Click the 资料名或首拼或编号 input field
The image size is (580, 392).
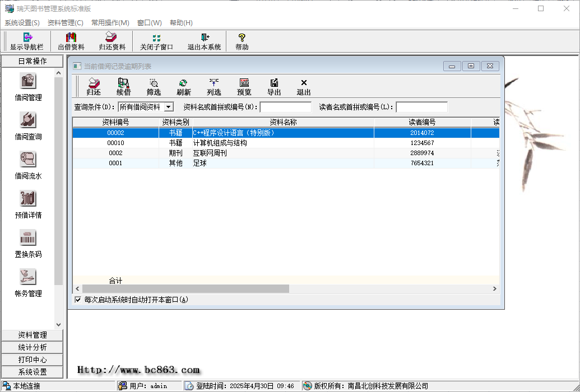(x=286, y=107)
